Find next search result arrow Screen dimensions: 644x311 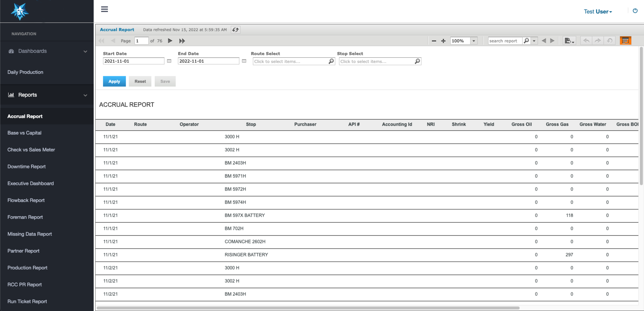[552, 41]
